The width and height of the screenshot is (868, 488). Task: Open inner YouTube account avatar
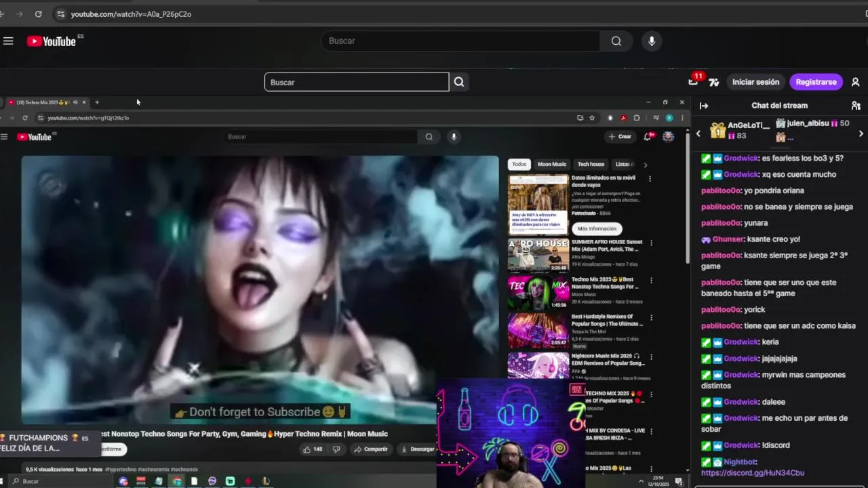(x=668, y=137)
